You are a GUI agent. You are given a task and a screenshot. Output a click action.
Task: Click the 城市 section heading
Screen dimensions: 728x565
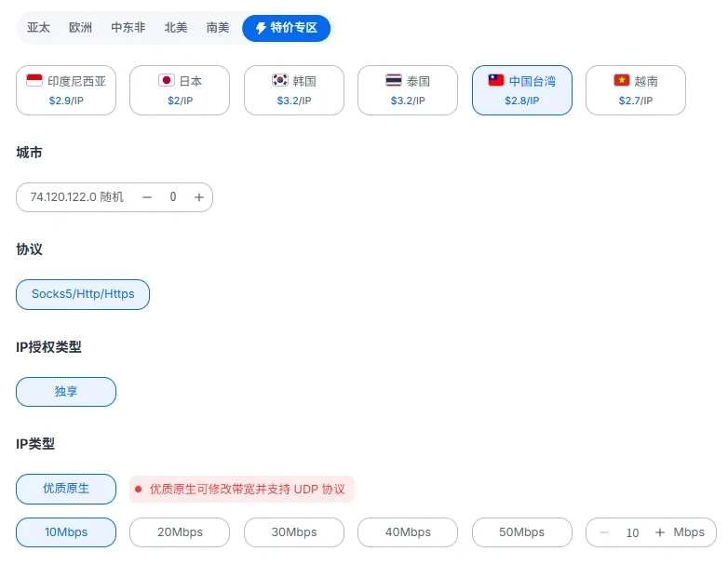coord(29,153)
